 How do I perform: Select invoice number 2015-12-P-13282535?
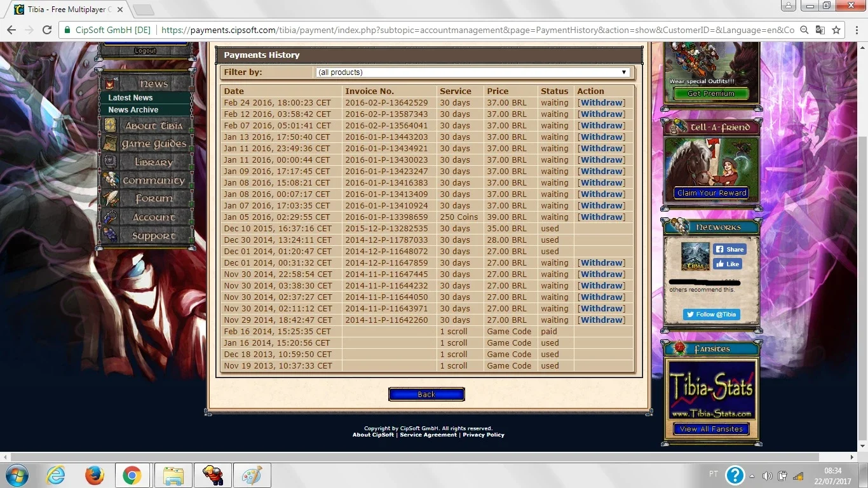(x=386, y=228)
